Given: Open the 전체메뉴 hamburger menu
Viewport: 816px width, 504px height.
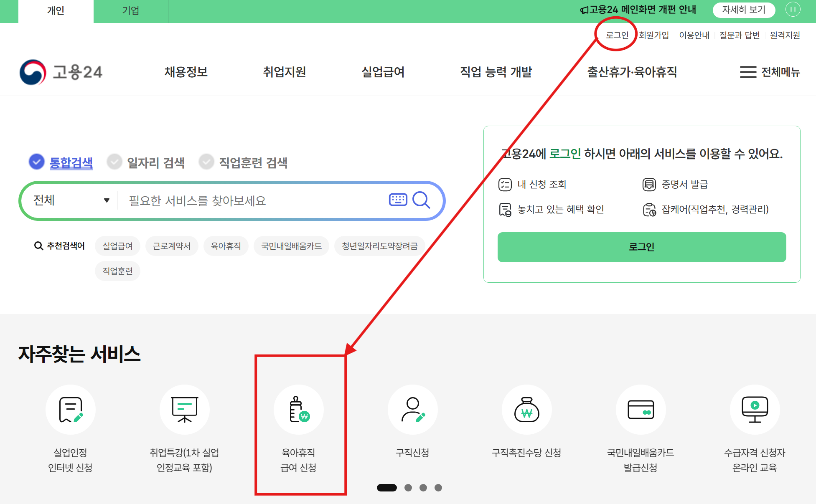Looking at the screenshot, I should (x=769, y=72).
